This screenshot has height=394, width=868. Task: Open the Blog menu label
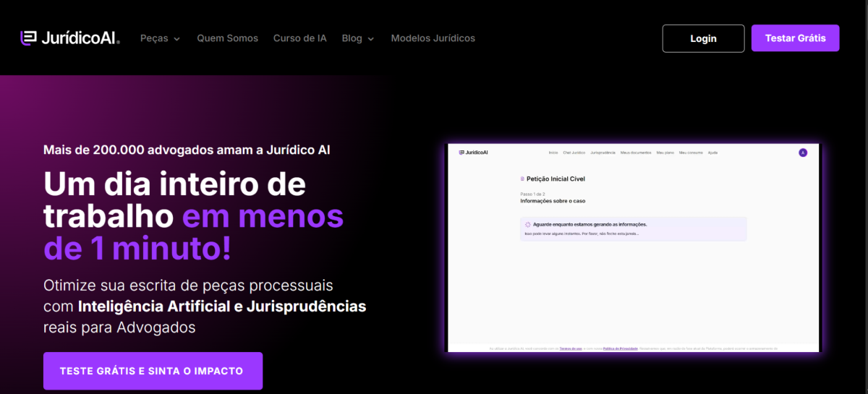(x=352, y=38)
